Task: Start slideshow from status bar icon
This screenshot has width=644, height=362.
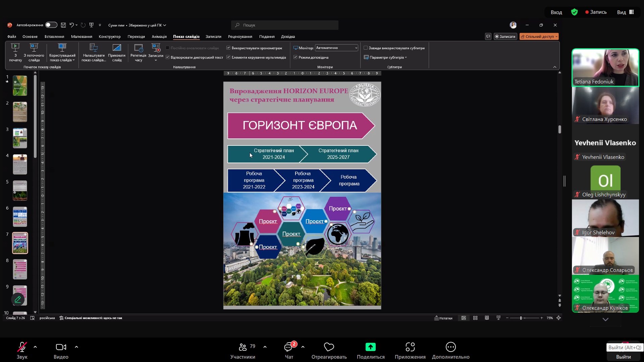Action: tap(498, 318)
